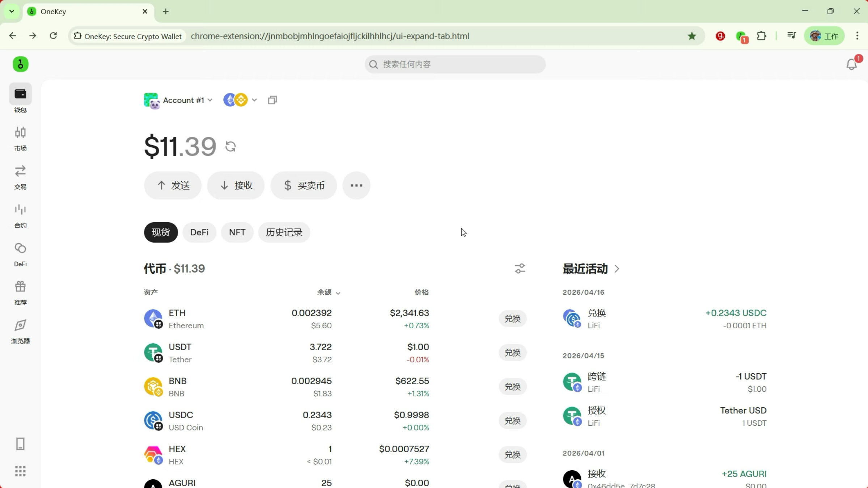Open a new browser tab
Screen dimensions: 868x488
click(166, 12)
